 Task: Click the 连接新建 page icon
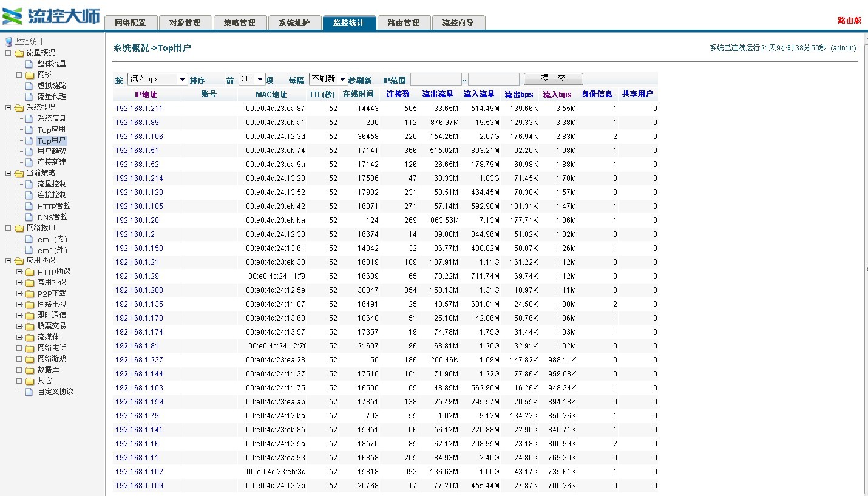[29, 162]
